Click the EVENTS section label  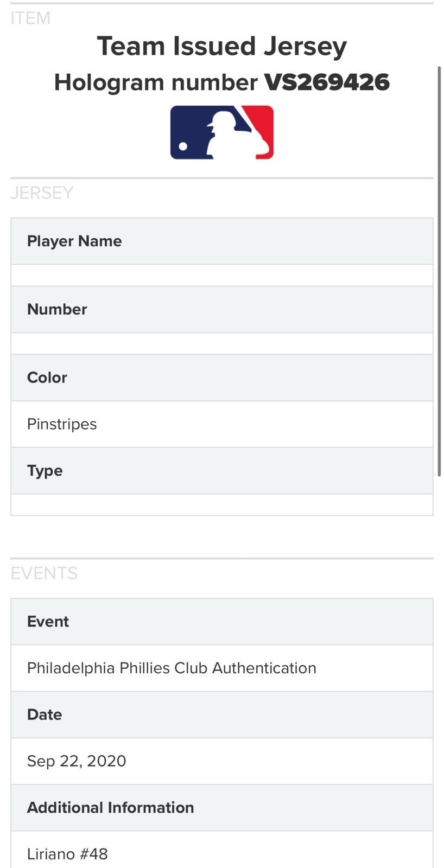coord(44,573)
